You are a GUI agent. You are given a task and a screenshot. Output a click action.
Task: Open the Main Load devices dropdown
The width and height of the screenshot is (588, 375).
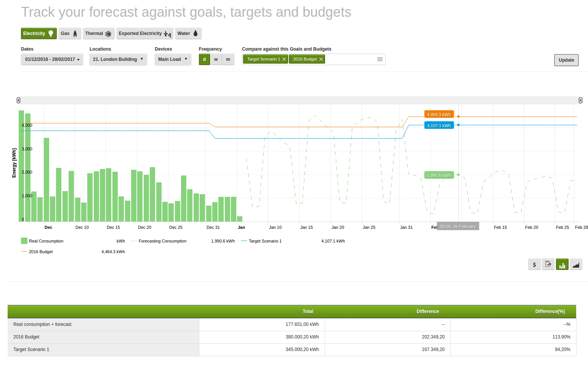tap(173, 59)
